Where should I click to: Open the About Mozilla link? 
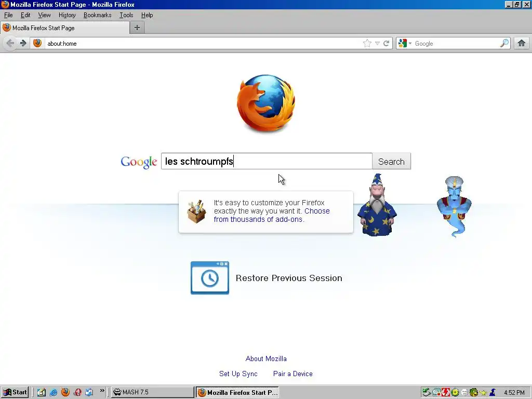pyautogui.click(x=266, y=358)
